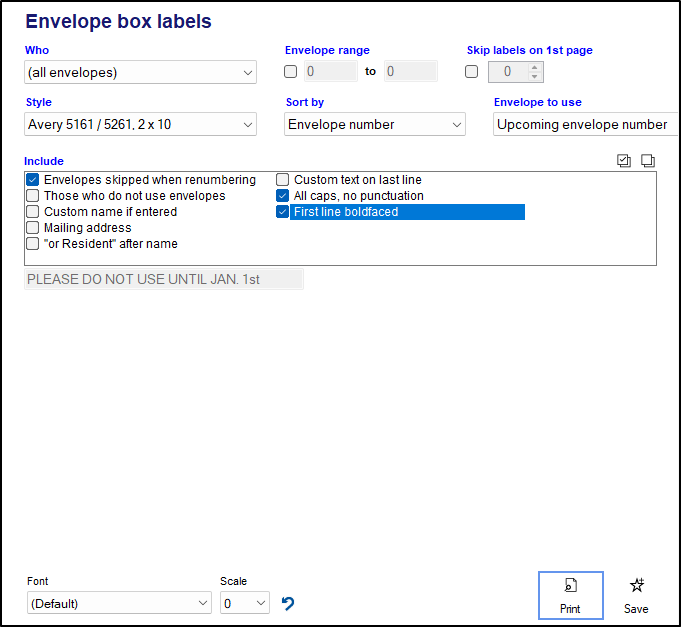Check Those who do not use envelopes

click(33, 196)
